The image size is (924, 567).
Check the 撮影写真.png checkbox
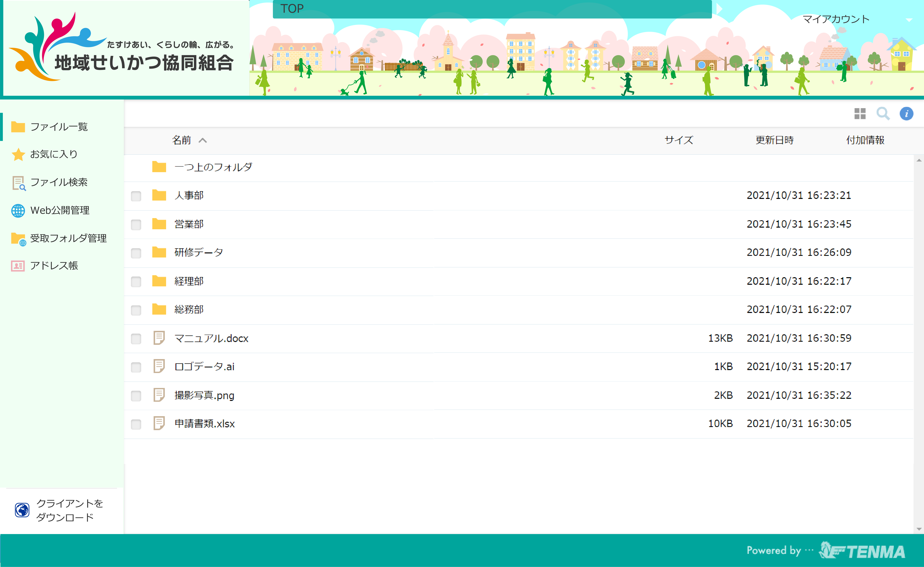tap(136, 396)
